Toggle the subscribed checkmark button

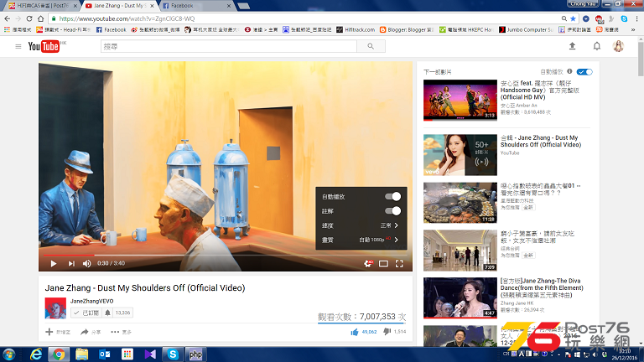[x=86, y=313]
